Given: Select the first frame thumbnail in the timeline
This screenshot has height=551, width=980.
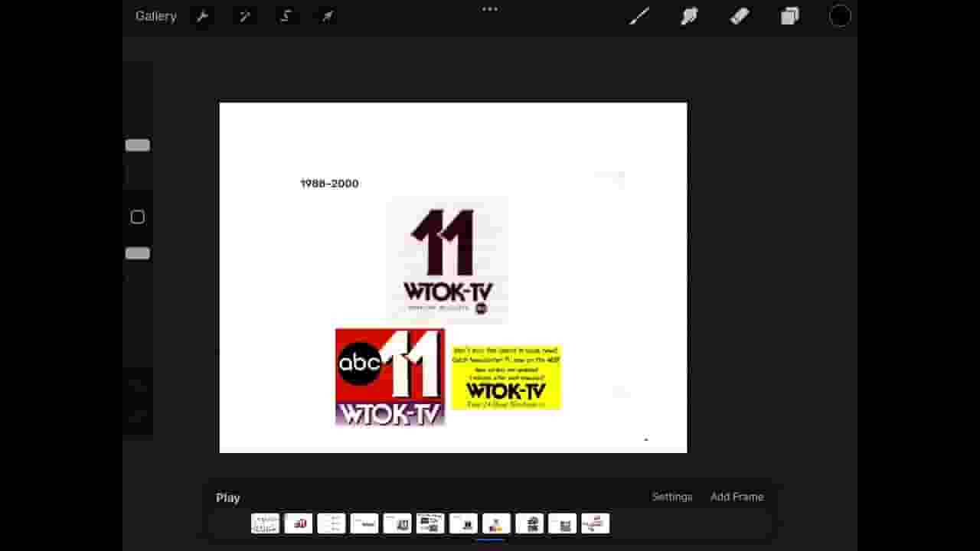Looking at the screenshot, I should coord(266,523).
